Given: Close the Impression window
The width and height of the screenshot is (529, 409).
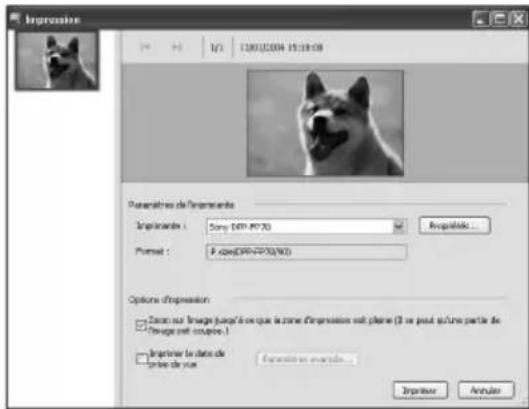Looking at the screenshot, I should click(x=518, y=19).
